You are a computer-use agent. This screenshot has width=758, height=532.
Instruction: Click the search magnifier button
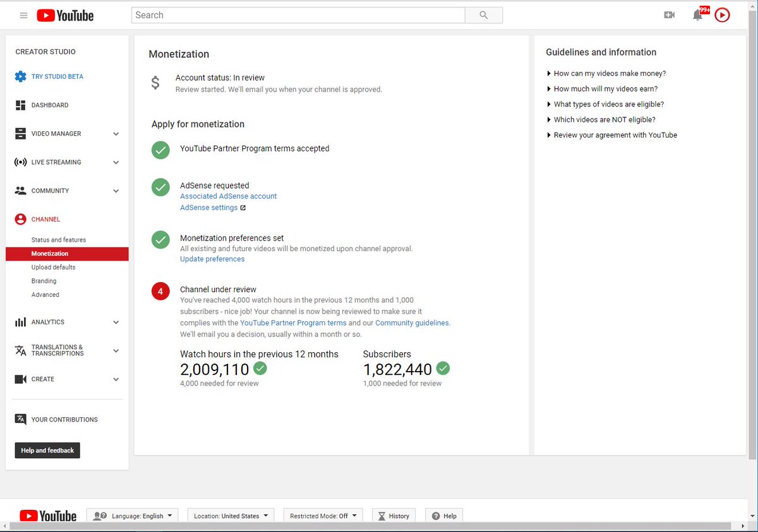click(484, 15)
